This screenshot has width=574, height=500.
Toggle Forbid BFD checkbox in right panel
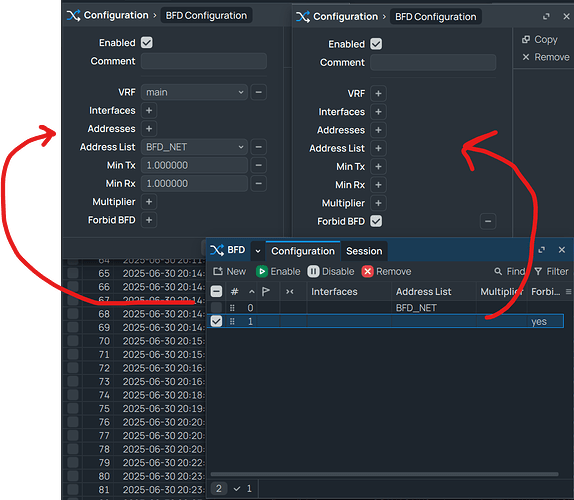click(376, 221)
